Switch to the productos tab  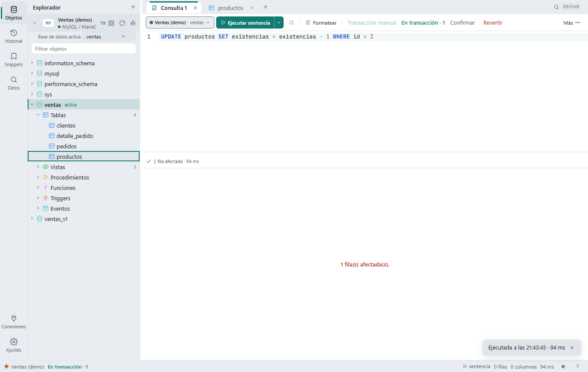230,8
